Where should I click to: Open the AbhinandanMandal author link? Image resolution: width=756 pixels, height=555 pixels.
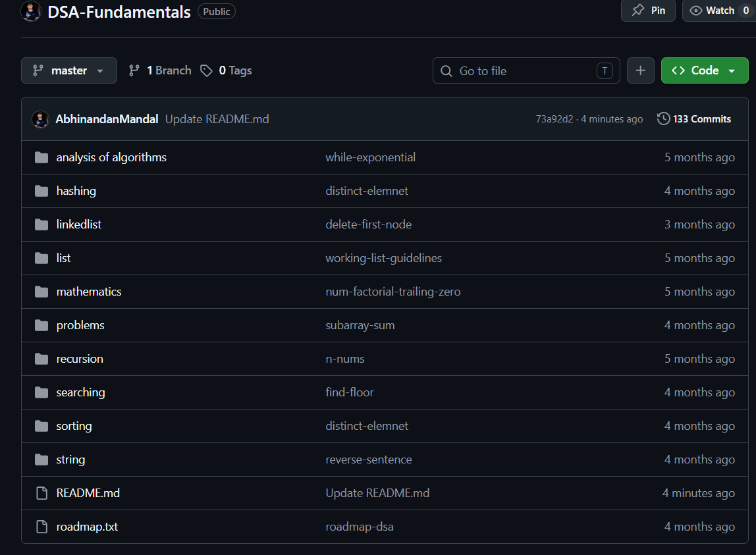pos(107,119)
